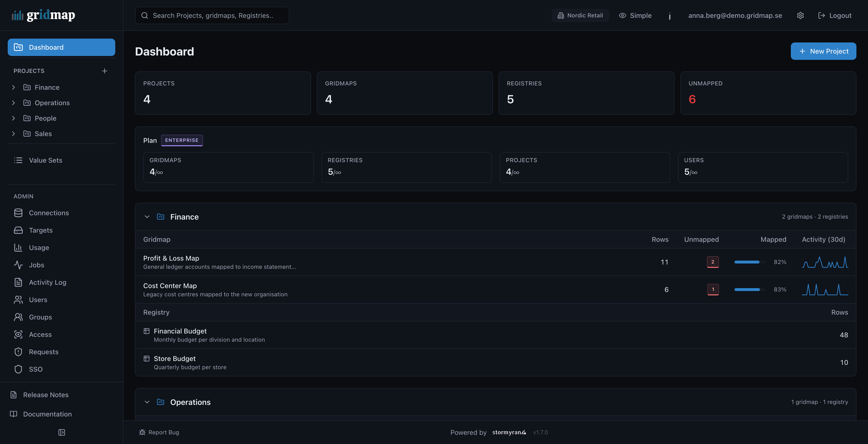The width and height of the screenshot is (868, 444).
Task: Click the UNMAPPED 6 stat card
Action: coord(768,93)
